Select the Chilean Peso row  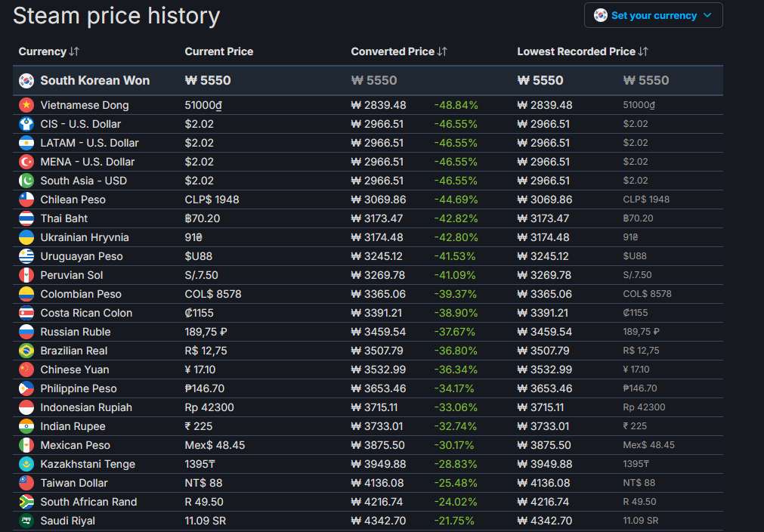pos(73,199)
